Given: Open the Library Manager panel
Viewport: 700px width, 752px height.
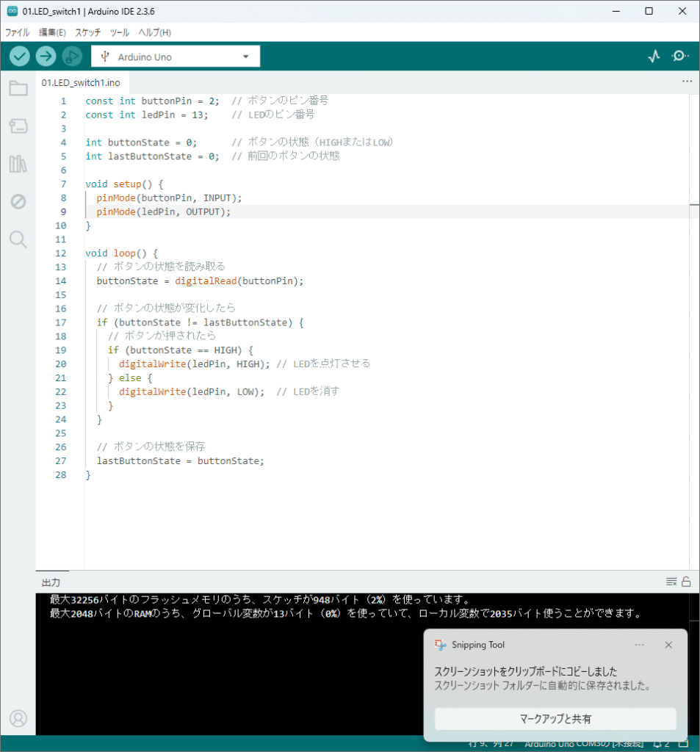Looking at the screenshot, I should pos(18,164).
